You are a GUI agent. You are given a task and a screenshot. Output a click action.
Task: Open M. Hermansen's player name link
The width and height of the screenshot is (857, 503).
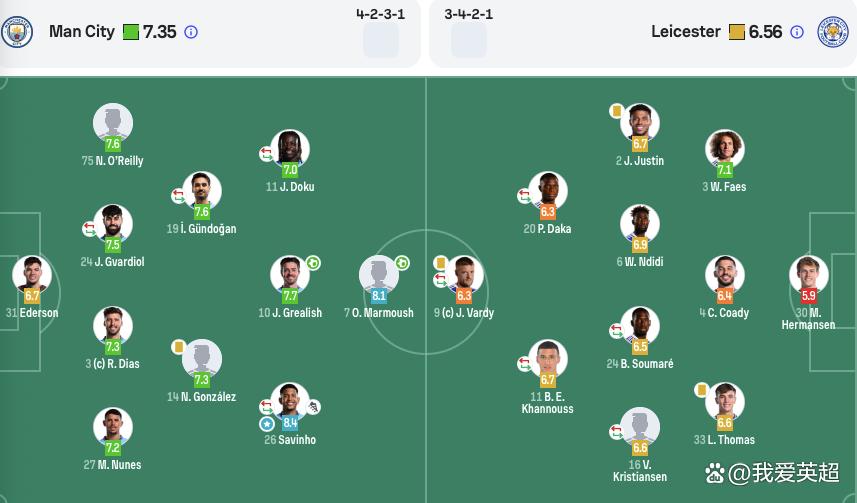tap(808, 319)
